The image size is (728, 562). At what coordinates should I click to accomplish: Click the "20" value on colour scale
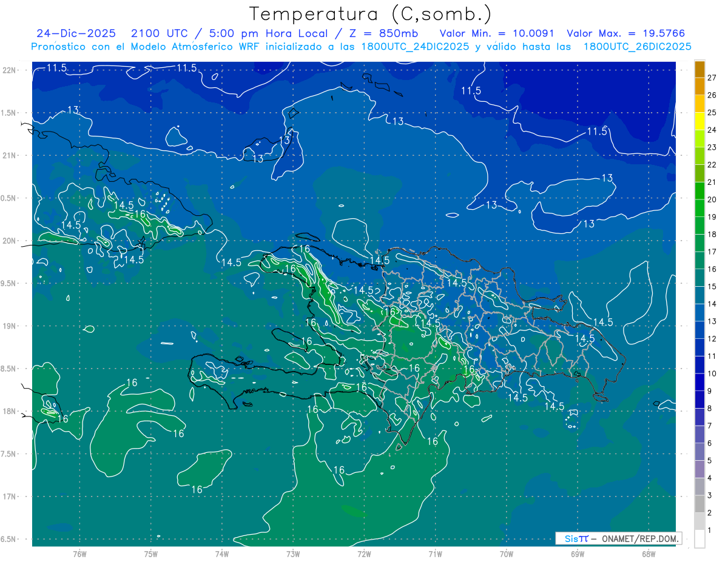pyautogui.click(x=712, y=199)
